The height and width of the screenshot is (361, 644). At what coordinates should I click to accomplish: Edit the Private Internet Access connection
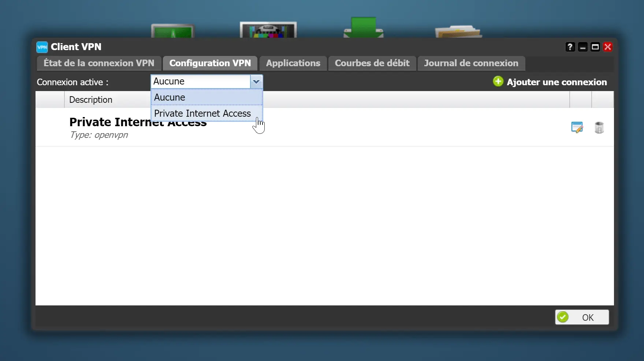tap(577, 127)
